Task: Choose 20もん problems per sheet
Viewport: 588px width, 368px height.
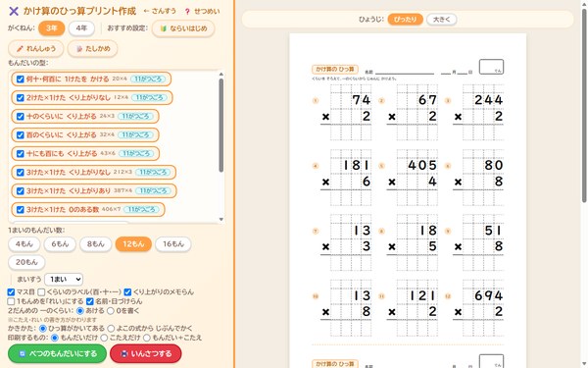Action: [x=26, y=262]
